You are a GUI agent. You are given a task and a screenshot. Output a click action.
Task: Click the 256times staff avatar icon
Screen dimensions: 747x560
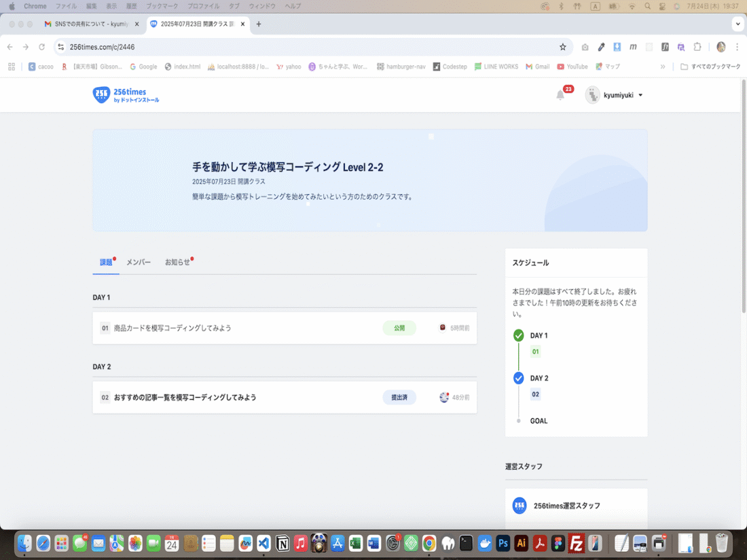[x=520, y=506]
